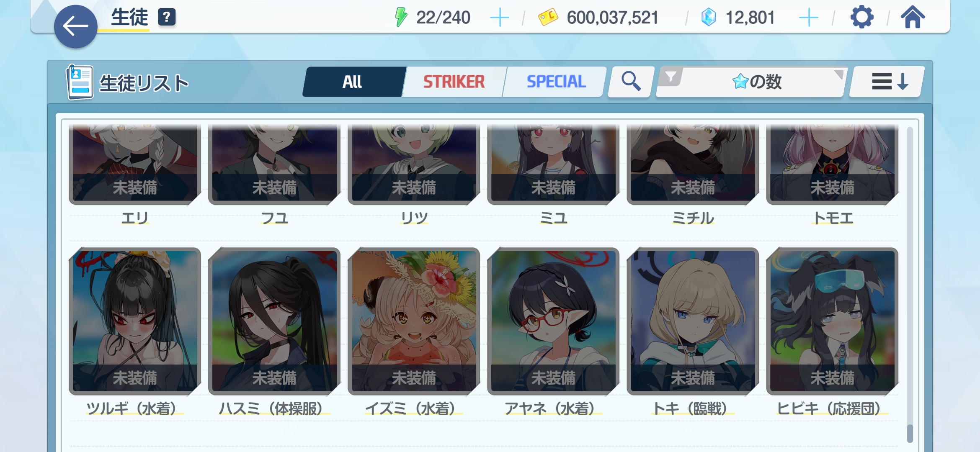This screenshot has width=980, height=452.
Task: Open the イズミ（水着） student portrait
Action: (414, 321)
